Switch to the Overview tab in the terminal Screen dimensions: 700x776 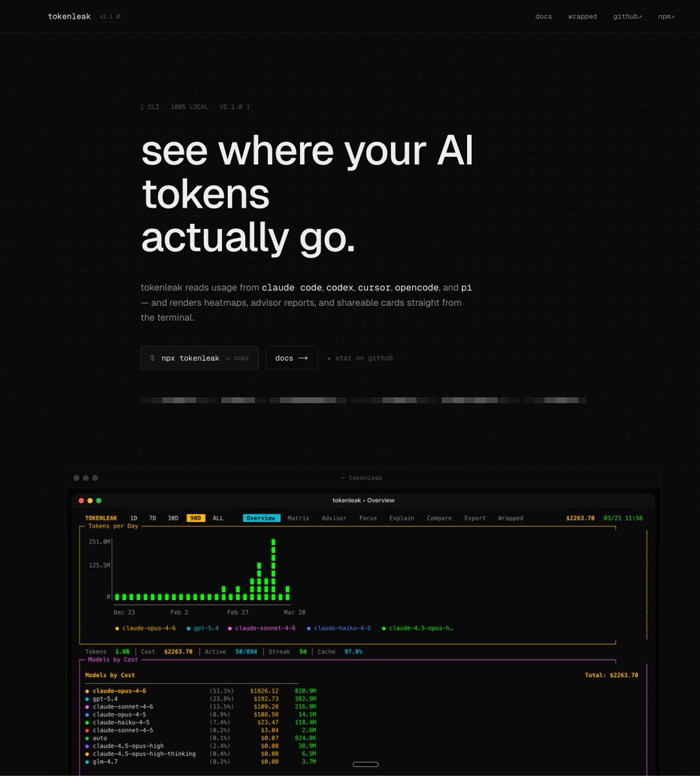pos(261,518)
